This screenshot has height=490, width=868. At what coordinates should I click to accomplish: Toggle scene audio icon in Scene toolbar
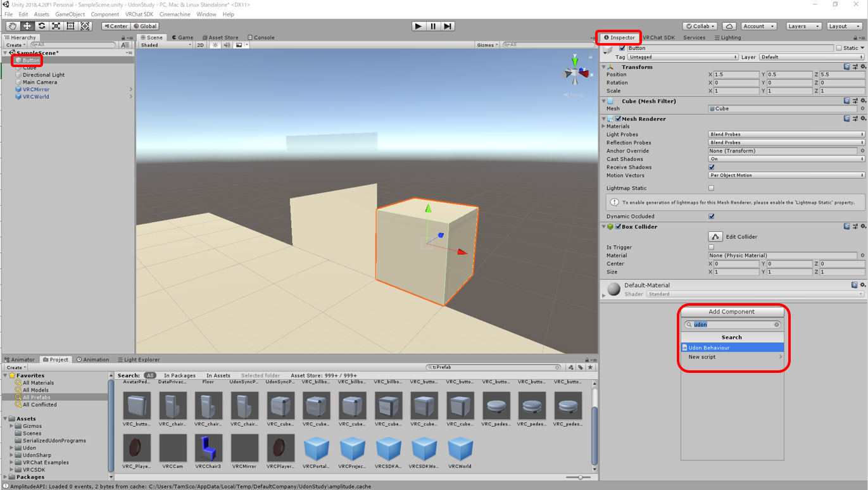click(227, 45)
